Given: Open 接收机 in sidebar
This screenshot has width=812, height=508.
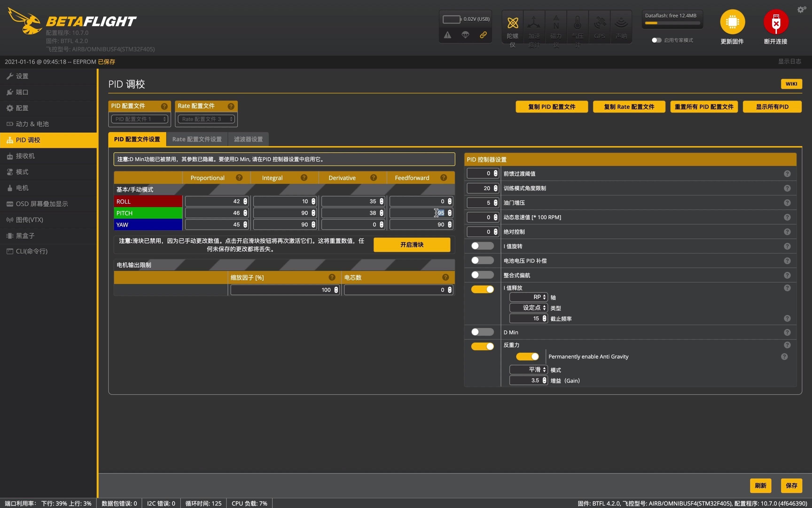Looking at the screenshot, I should 49,156.
